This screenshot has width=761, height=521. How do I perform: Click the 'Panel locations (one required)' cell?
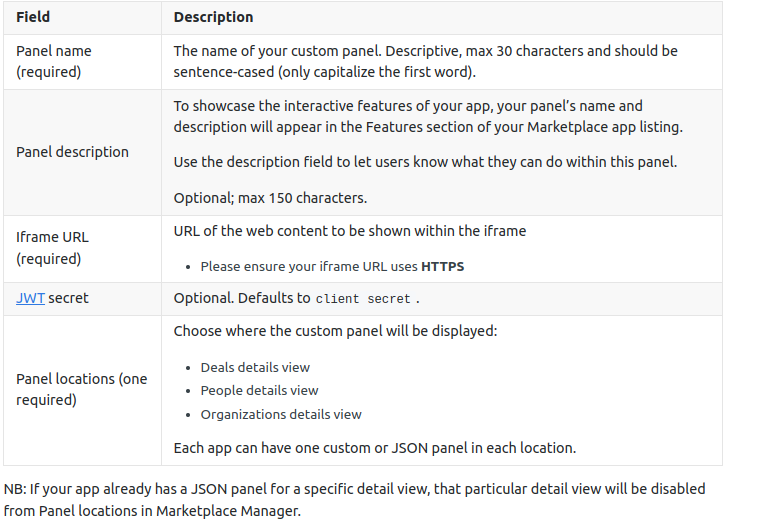[x=81, y=389]
